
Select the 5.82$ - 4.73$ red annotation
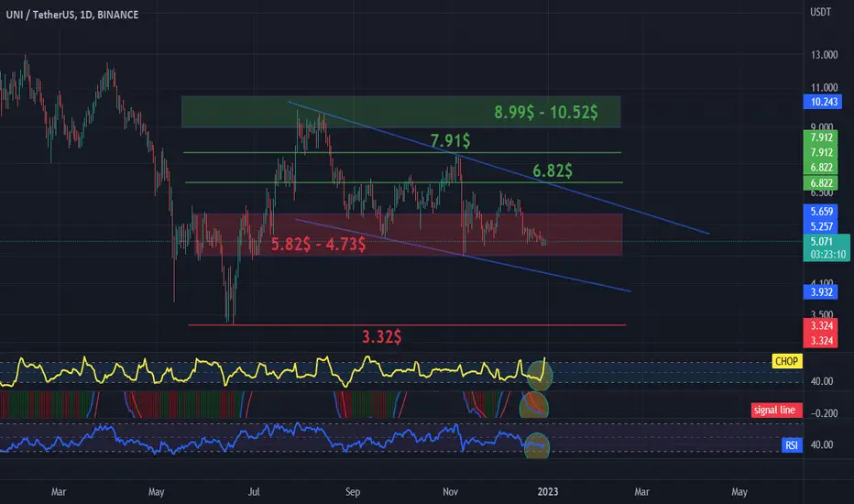[318, 244]
